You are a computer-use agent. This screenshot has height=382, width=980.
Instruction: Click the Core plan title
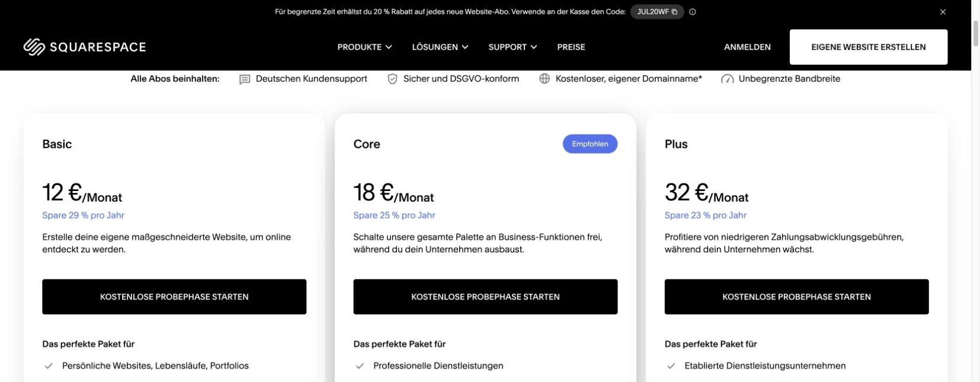[367, 144]
